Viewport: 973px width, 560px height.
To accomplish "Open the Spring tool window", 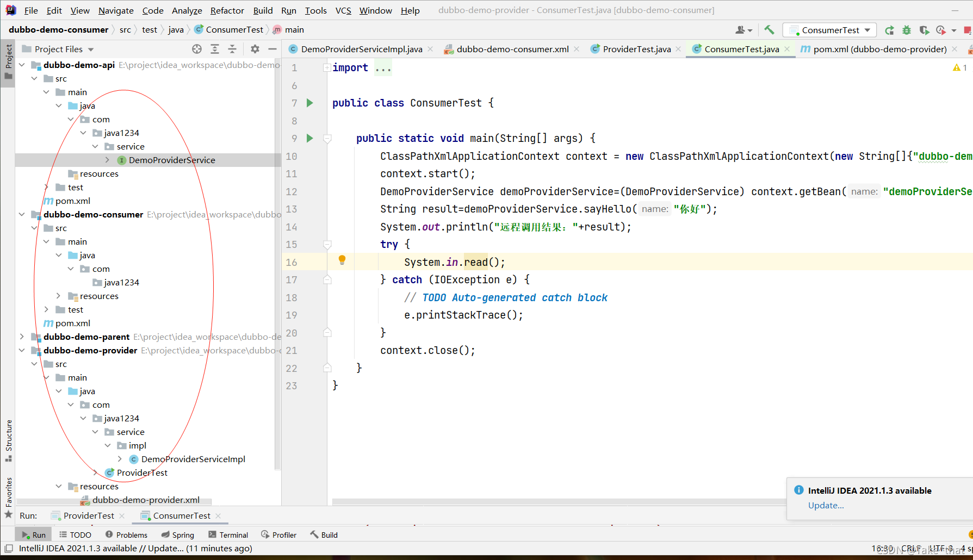I will pos(178,535).
